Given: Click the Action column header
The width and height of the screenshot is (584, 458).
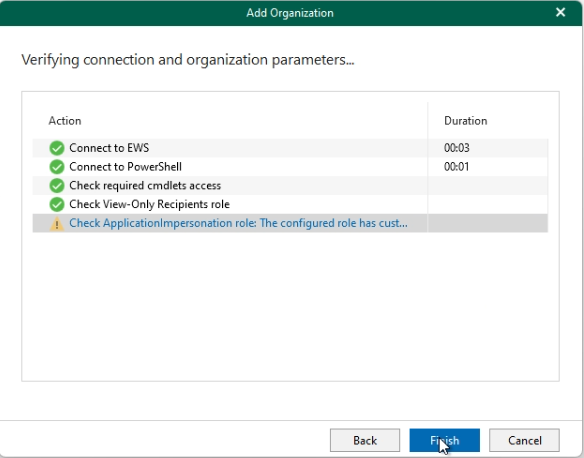Looking at the screenshot, I should 65,121.
